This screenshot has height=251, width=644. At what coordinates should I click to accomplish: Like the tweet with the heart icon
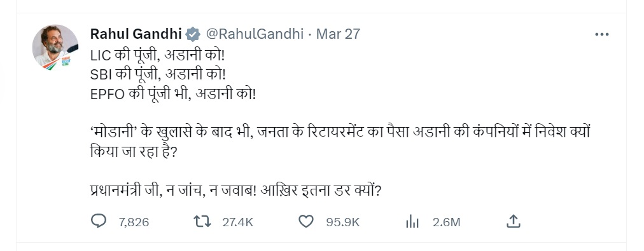point(306,222)
